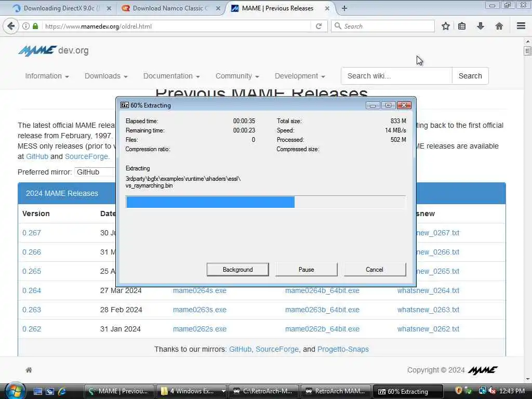The height and width of the screenshot is (399, 532).
Task: Open the 0.262 version link
Action: (x=32, y=329)
